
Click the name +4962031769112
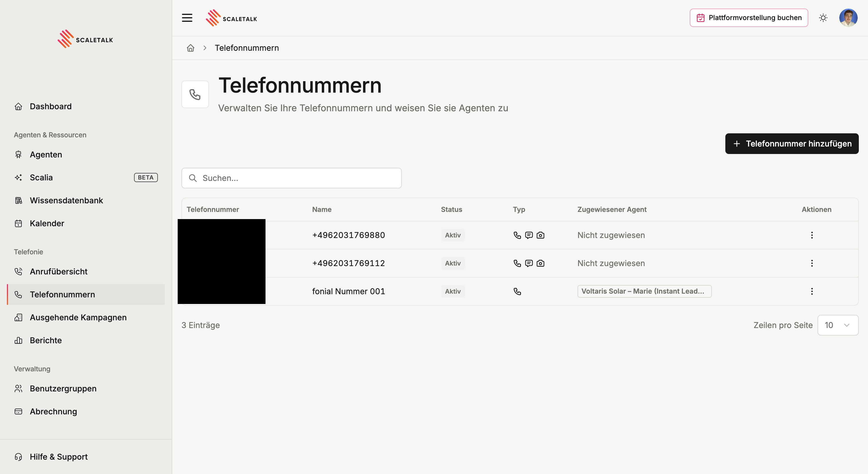click(348, 263)
